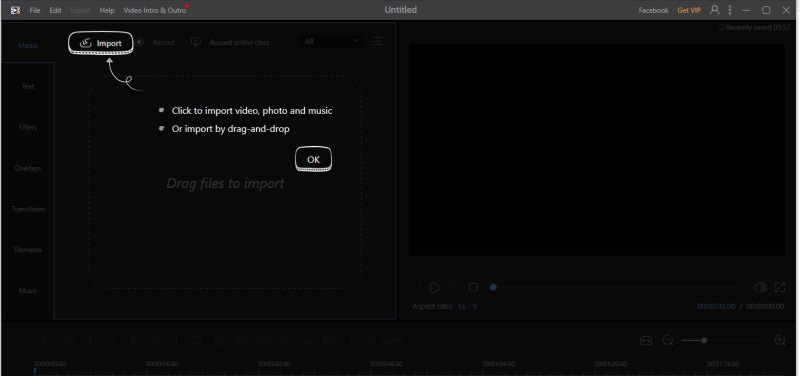The height and width of the screenshot is (376, 800).
Task: Click the 00:00:16.00 timeline ruler mark
Action: (162, 364)
